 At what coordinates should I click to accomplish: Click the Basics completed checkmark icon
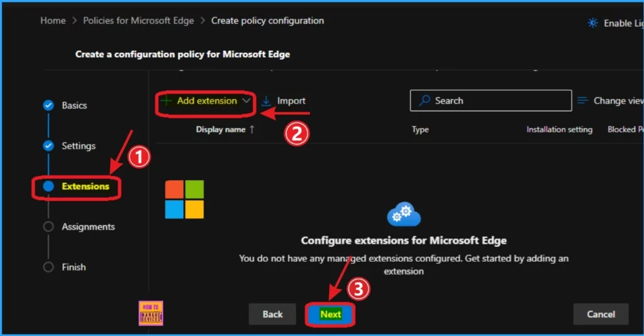(x=48, y=106)
